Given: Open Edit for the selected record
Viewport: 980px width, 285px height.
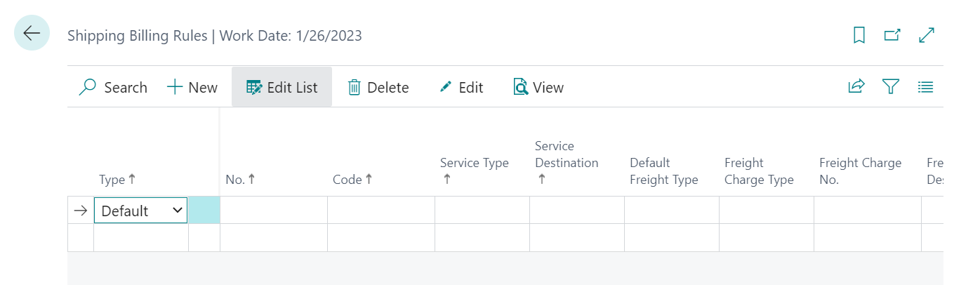Looking at the screenshot, I should pos(461,88).
